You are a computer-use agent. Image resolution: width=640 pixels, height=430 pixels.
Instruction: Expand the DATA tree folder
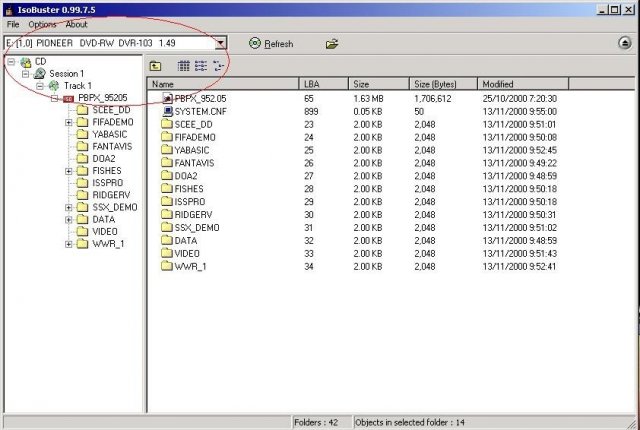pyautogui.click(x=68, y=220)
